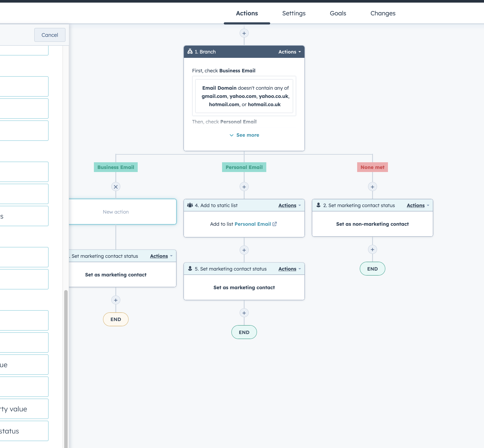Click the branch icon on the Branch card header

click(190, 52)
